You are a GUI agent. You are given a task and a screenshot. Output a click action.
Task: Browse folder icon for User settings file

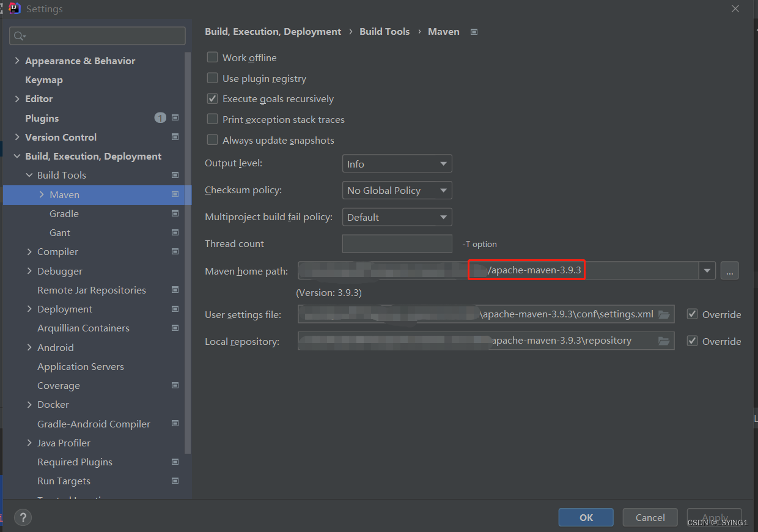664,314
